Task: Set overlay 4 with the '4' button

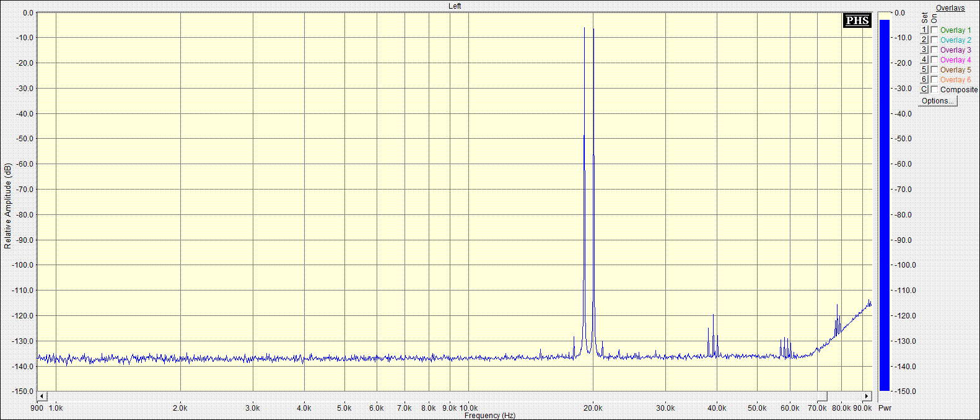Action: click(x=924, y=59)
